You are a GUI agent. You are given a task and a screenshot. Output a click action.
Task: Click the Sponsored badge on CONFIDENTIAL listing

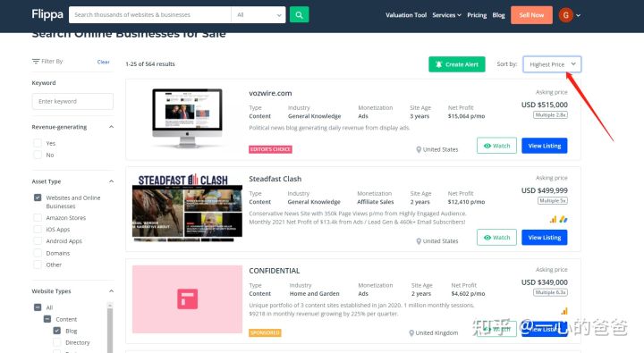265,332
